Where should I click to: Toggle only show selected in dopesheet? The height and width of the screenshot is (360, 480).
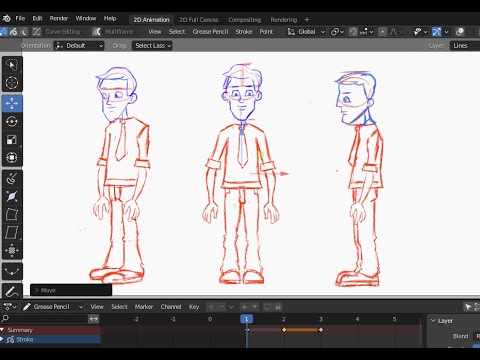pos(468,307)
